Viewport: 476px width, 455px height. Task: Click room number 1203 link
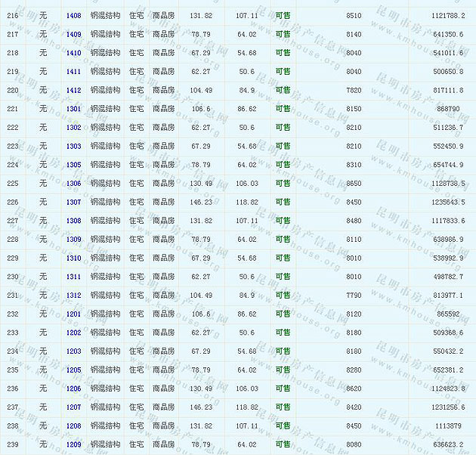click(x=73, y=351)
